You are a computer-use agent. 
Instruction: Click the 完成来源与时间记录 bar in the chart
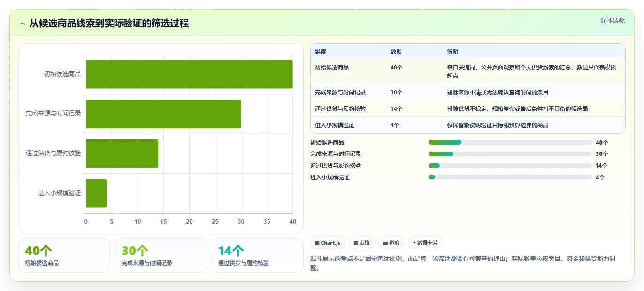click(x=163, y=114)
